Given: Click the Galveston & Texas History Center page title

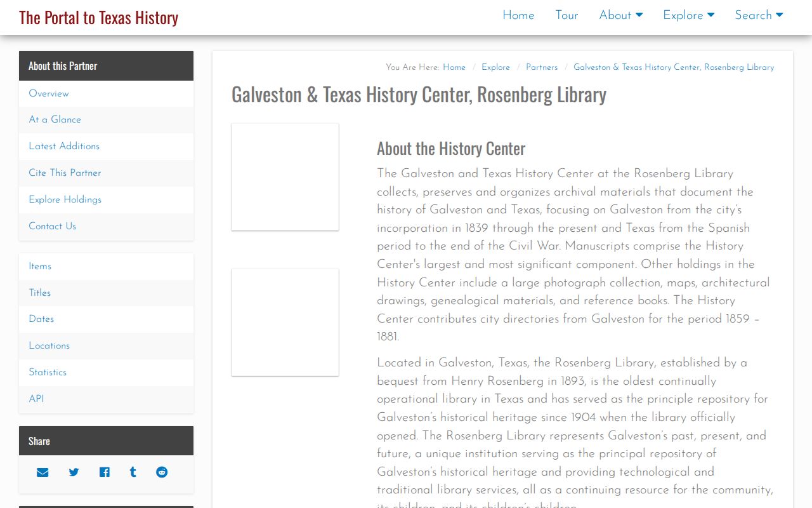Looking at the screenshot, I should [x=419, y=95].
